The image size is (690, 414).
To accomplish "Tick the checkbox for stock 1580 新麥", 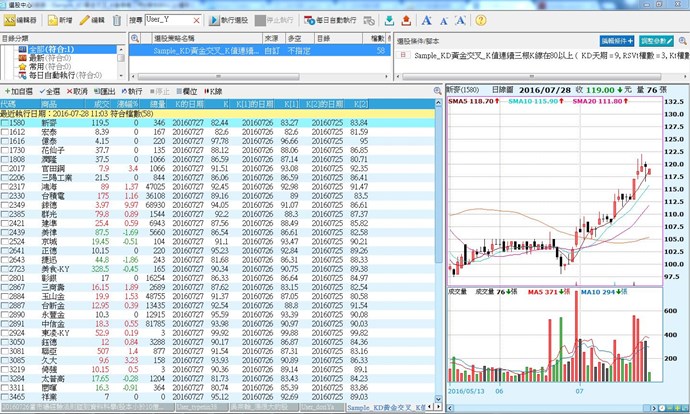I will coord(6,123).
